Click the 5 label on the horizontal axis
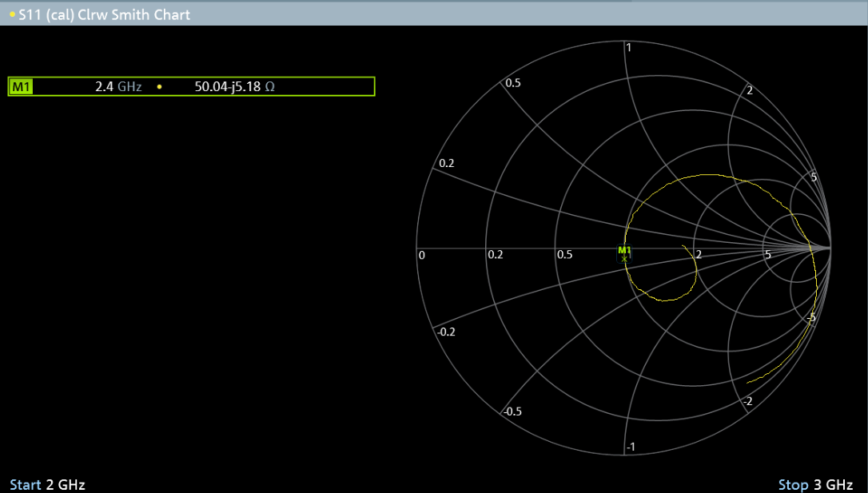 click(x=767, y=255)
